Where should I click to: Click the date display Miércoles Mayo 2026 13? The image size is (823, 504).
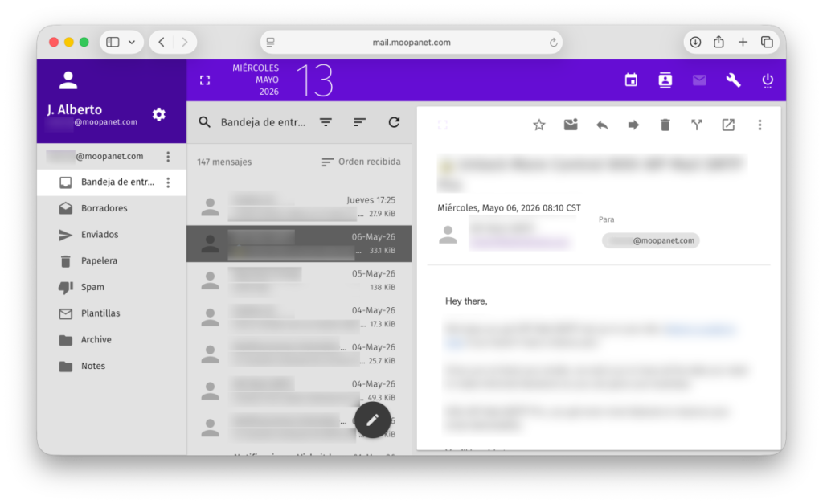click(282, 80)
